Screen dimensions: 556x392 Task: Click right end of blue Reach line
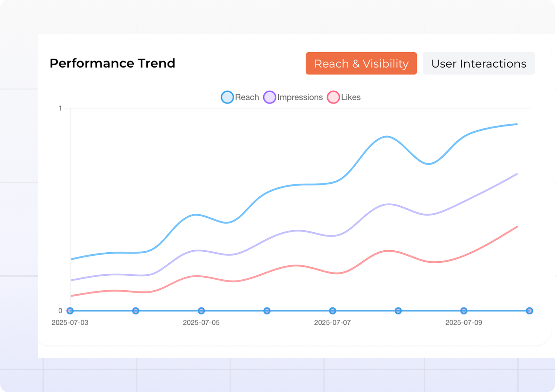tap(517, 124)
